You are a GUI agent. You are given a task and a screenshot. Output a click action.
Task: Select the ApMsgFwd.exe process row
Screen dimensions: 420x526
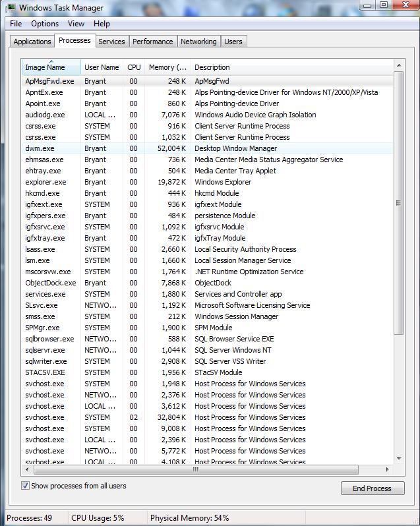coord(207,81)
